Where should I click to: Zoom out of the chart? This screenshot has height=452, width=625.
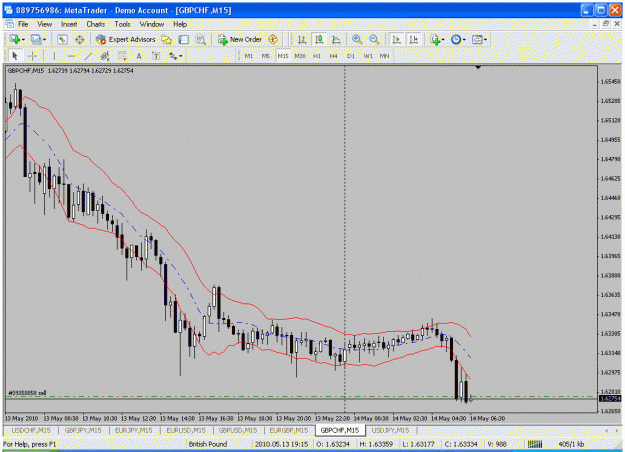click(374, 39)
